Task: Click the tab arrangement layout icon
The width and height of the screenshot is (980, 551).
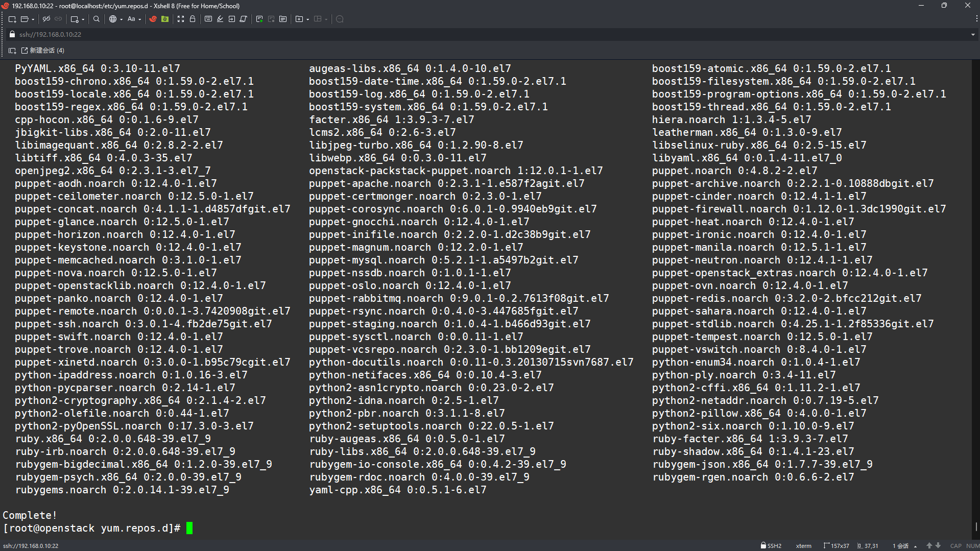Action: 318,19
